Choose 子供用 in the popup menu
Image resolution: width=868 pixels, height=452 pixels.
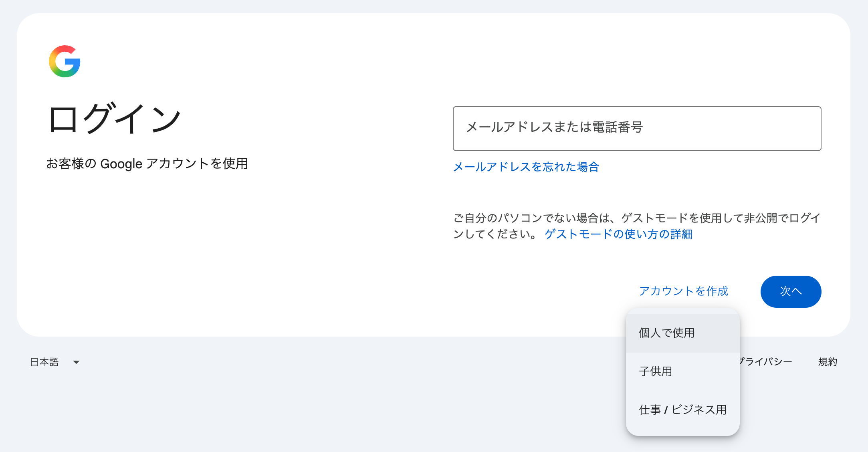(682, 371)
